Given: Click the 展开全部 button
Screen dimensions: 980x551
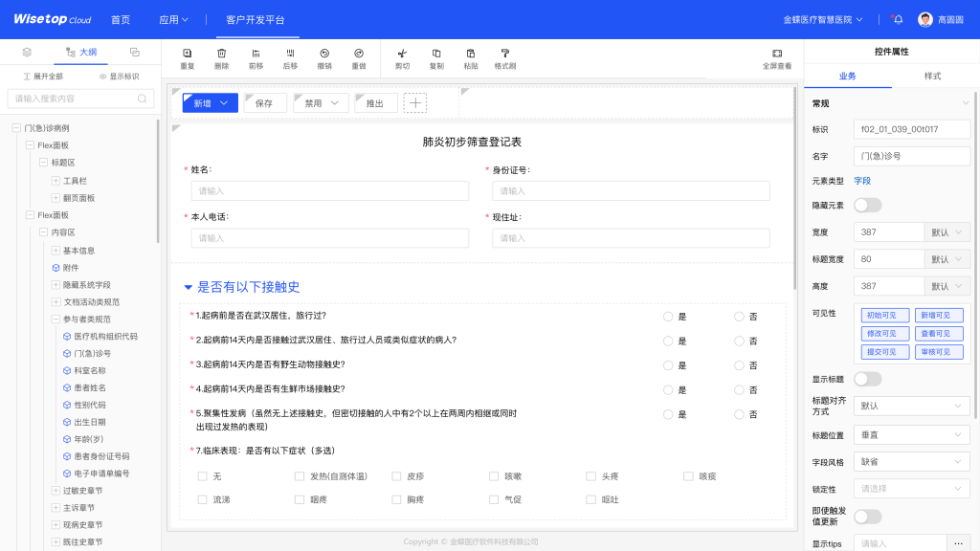Looking at the screenshot, I should pyautogui.click(x=43, y=76).
